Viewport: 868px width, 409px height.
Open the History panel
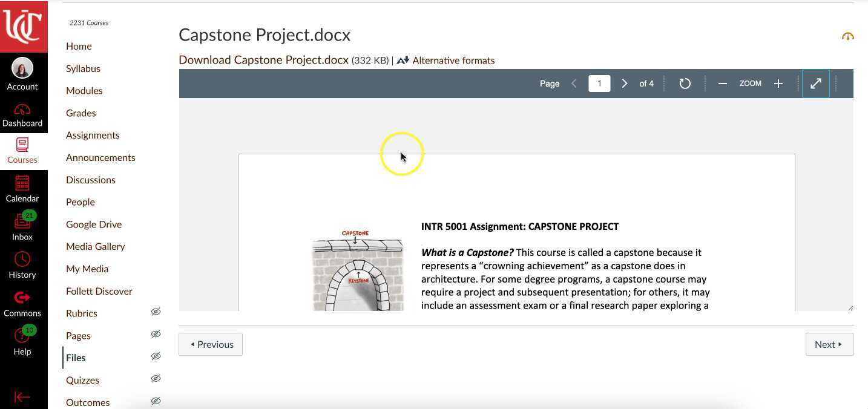pos(22,265)
